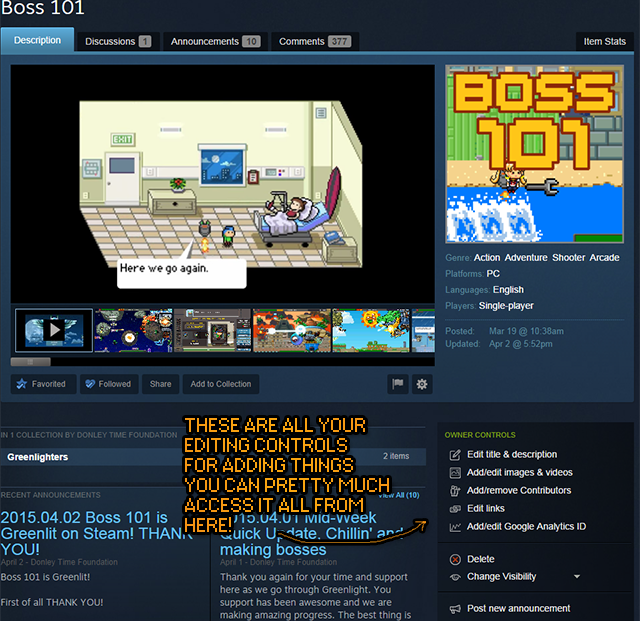Click the red Delete icon
The height and width of the screenshot is (621, 640).
[x=455, y=559]
